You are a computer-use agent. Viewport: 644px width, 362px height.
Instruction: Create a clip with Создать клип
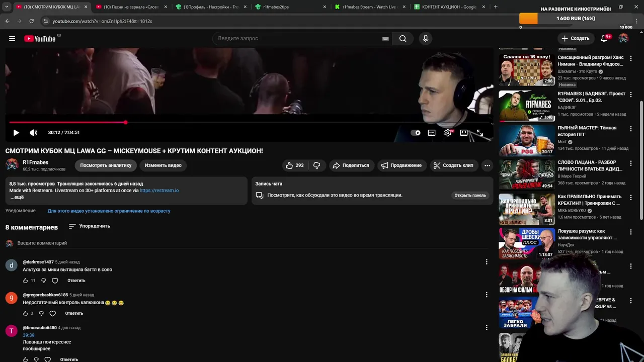(453, 165)
